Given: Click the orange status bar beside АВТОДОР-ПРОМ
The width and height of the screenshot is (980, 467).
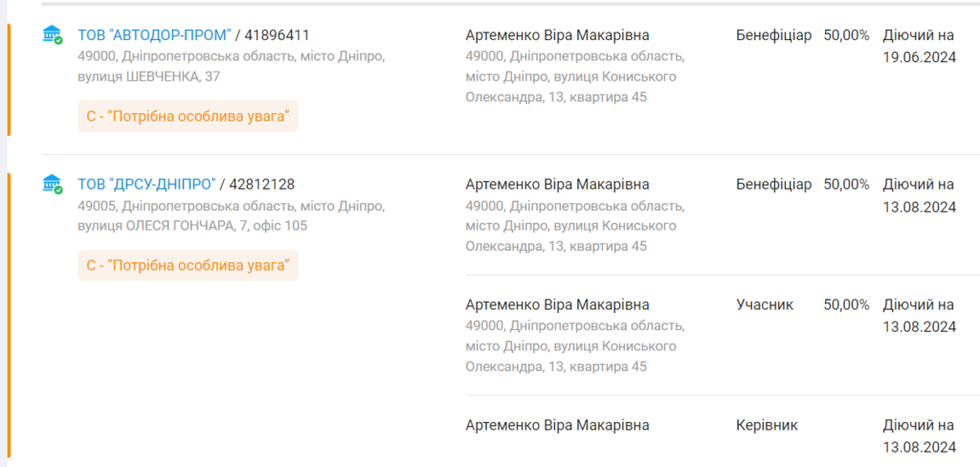Looking at the screenshot, I should pos(9,79).
